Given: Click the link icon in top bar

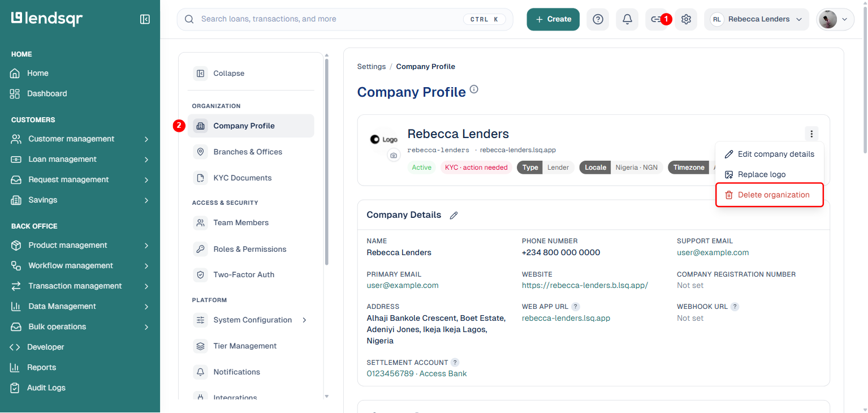Looking at the screenshot, I should (x=655, y=19).
